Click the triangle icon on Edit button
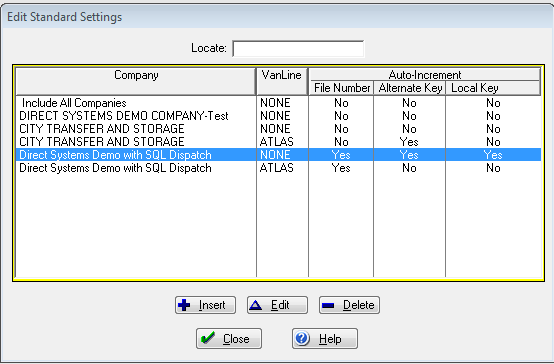This screenshot has width=554, height=364. click(x=255, y=305)
